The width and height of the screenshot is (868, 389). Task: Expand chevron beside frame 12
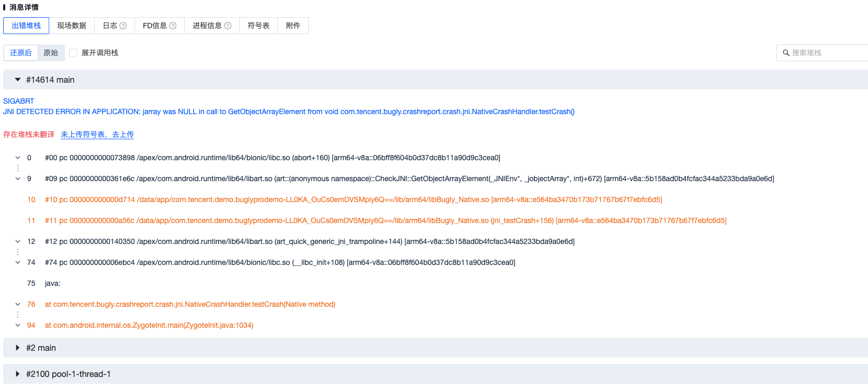18,241
